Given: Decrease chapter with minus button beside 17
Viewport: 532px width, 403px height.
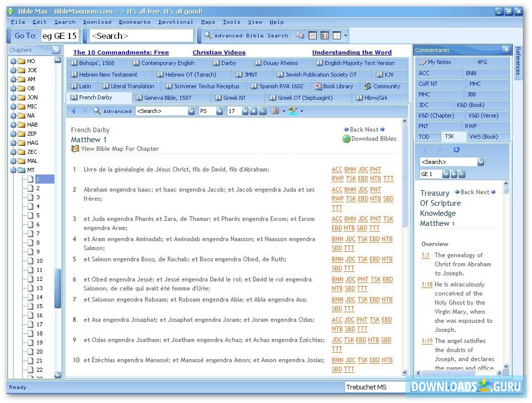Looking at the screenshot, I should click(263, 111).
